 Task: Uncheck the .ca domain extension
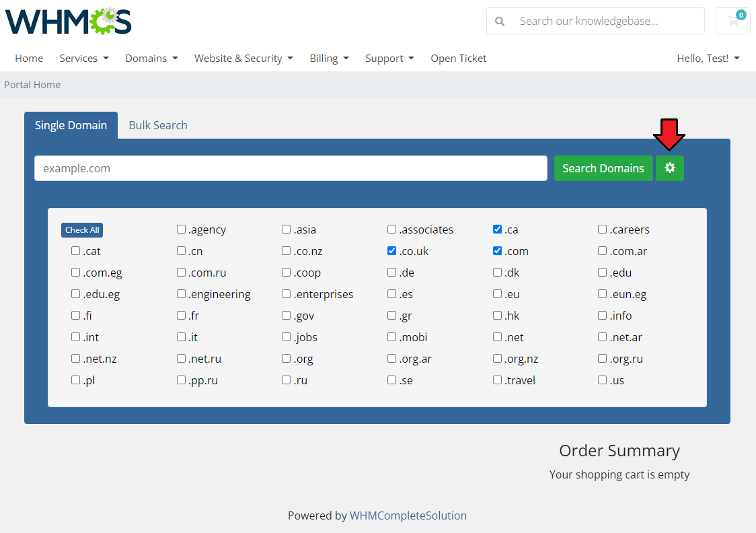497,229
